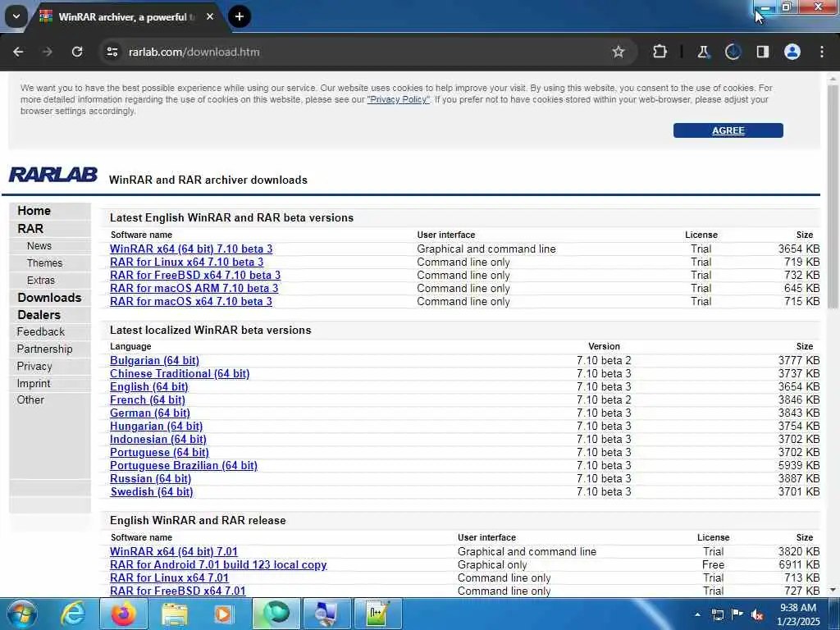
Task: Click the circular extension icon in toolbar
Action: [x=733, y=52]
